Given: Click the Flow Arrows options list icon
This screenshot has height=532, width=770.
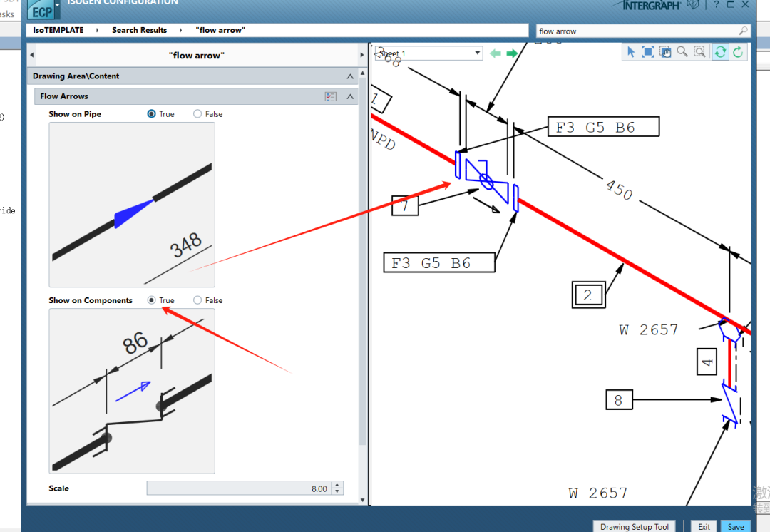Looking at the screenshot, I should click(x=331, y=96).
